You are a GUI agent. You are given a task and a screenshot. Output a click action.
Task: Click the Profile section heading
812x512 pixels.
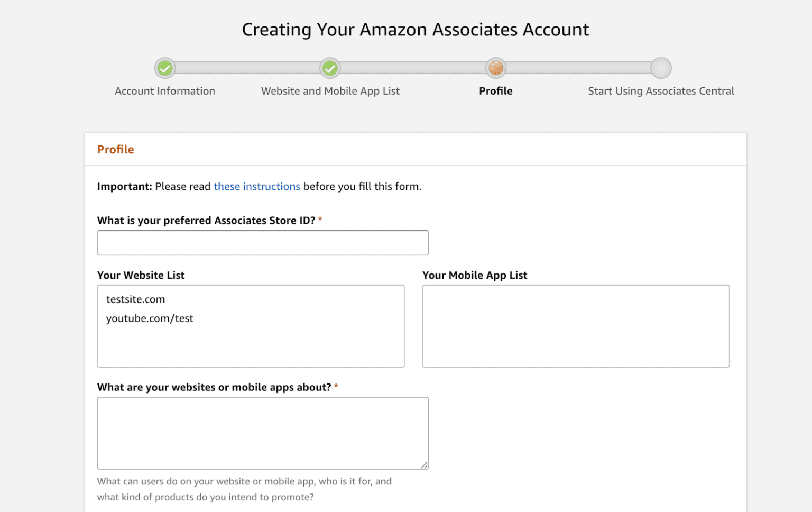point(115,149)
